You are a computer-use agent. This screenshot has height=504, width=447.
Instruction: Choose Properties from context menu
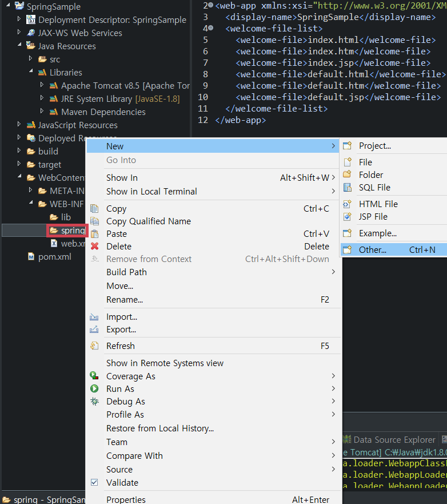(214, 499)
